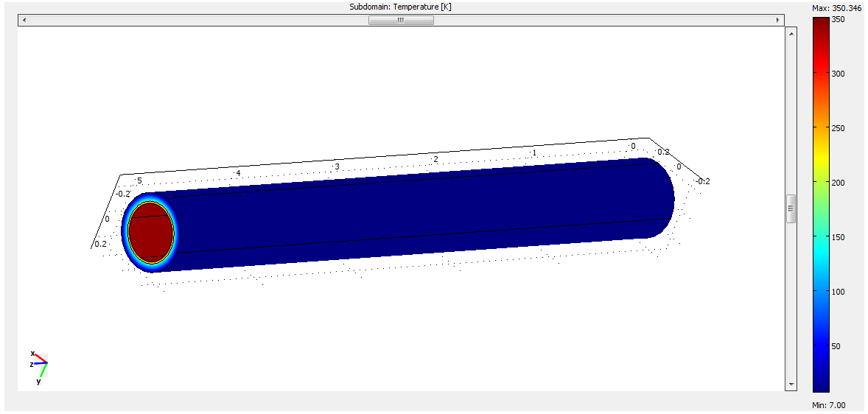The width and height of the screenshot is (868, 414).
Task: Click the red core of the cylinder end
Action: [x=150, y=232]
